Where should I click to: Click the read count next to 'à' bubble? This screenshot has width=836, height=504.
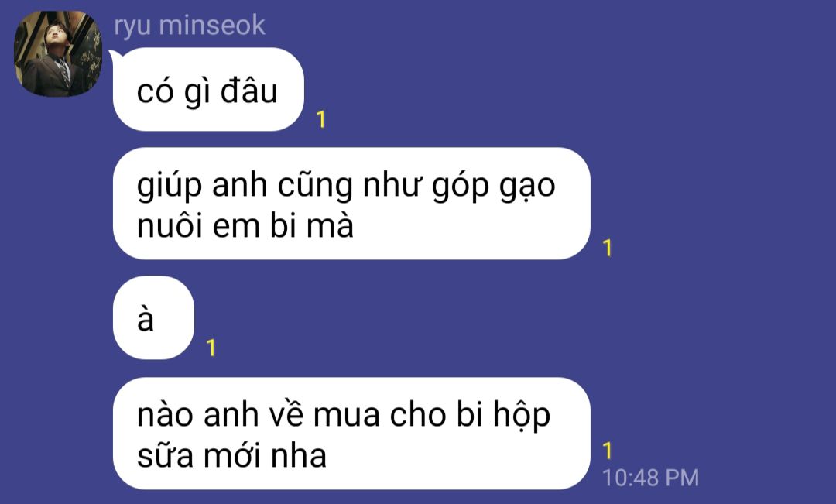coord(211,348)
